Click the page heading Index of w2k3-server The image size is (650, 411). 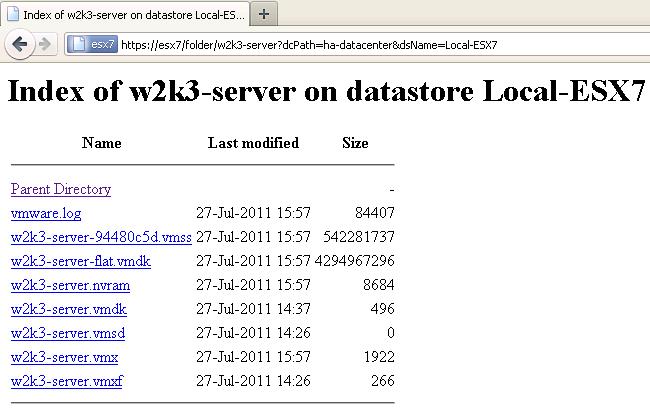point(326,91)
